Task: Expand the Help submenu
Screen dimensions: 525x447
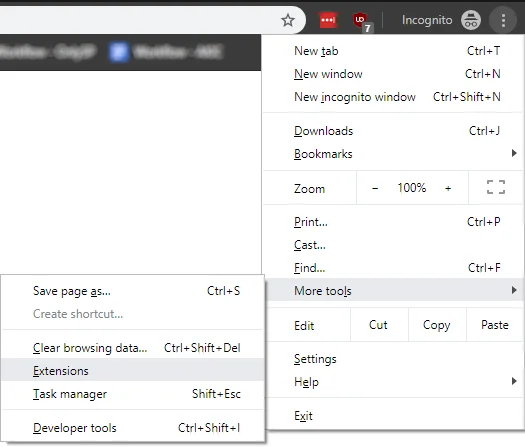Action: click(x=393, y=382)
